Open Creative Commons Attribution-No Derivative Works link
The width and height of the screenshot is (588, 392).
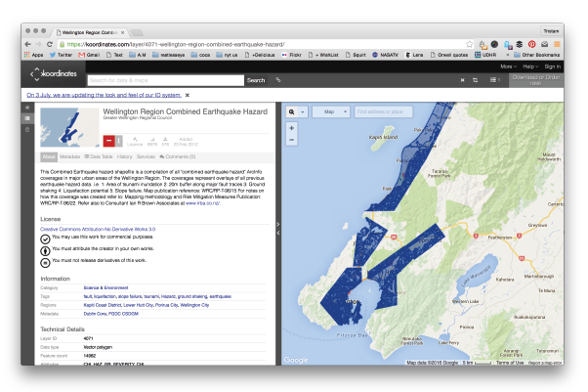point(98,229)
